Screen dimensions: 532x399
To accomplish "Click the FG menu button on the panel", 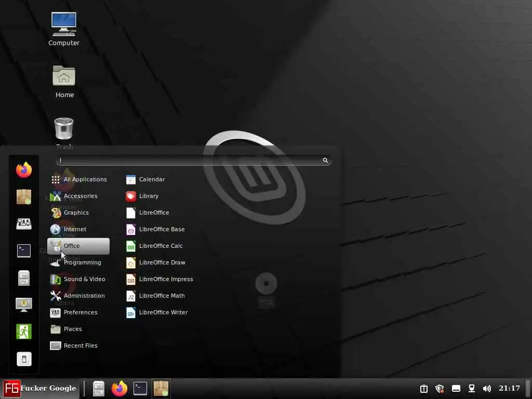I will coord(39,389).
